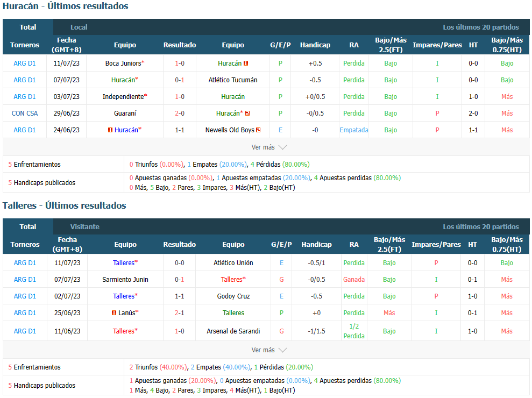Screen dimensions: 532x398
Task: Select Total tab in Huracán results
Action: 28,27
